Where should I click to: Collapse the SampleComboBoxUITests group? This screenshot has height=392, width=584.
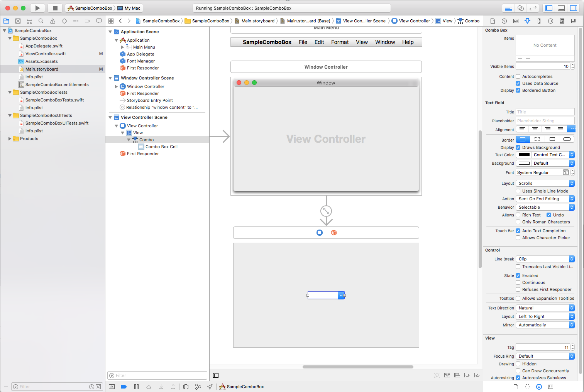click(x=10, y=115)
